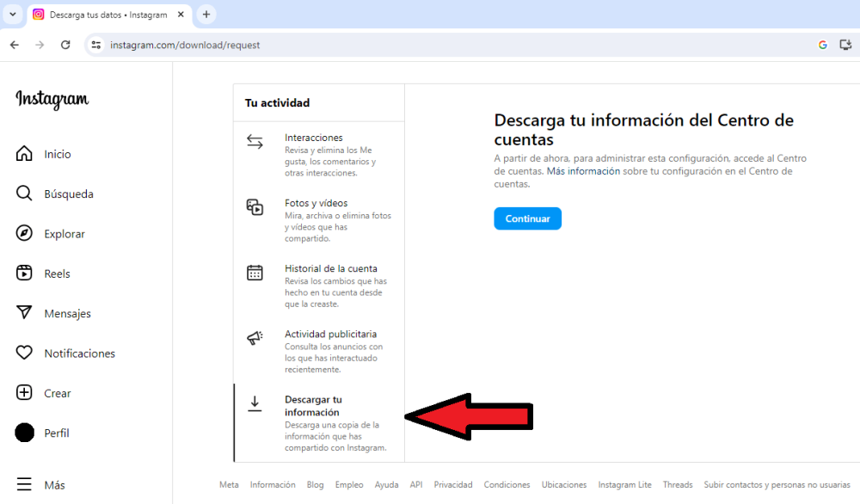The height and width of the screenshot is (504, 860).
Task: Open a new browser tab
Action: click(206, 15)
